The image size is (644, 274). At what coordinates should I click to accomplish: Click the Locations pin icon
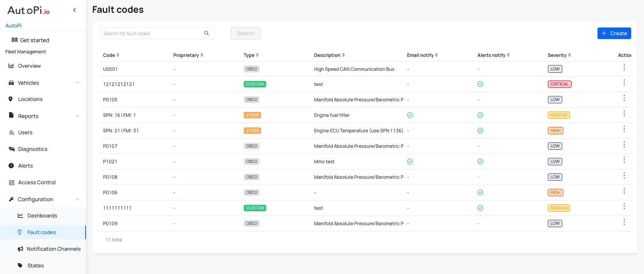point(11,99)
